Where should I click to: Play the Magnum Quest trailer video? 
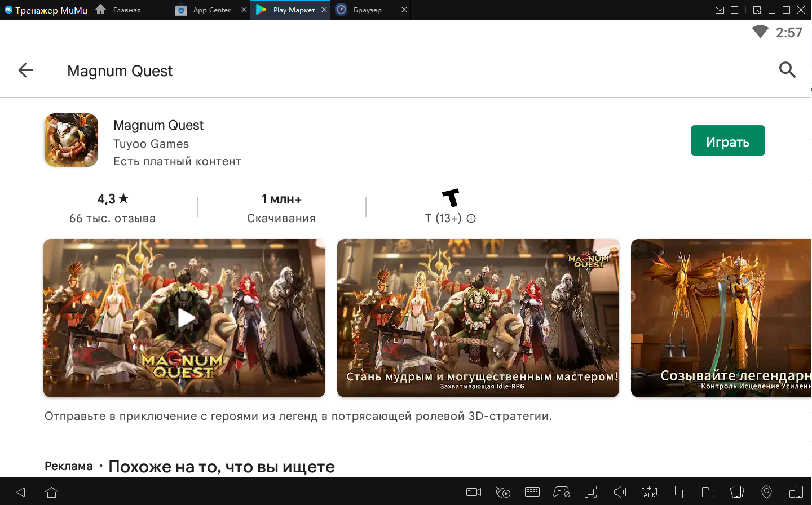tap(184, 318)
